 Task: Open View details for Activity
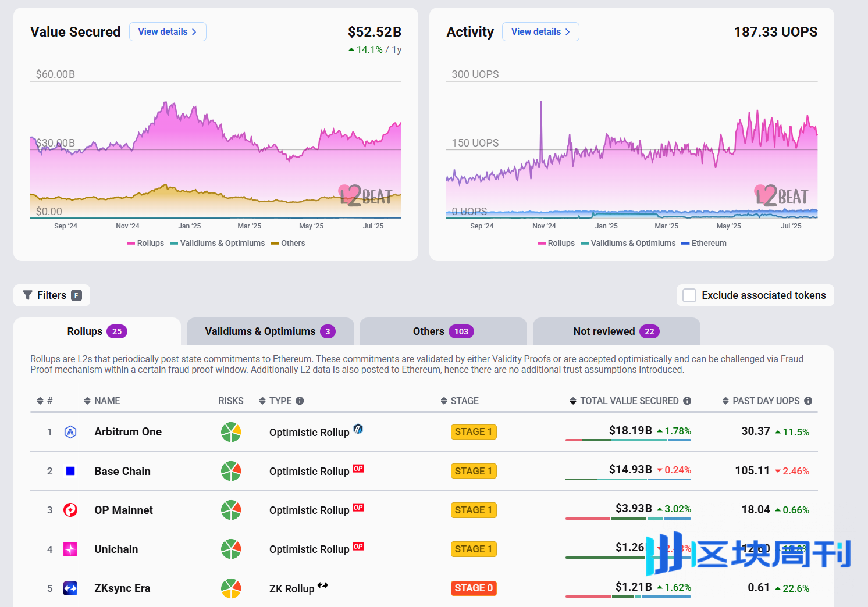point(540,31)
